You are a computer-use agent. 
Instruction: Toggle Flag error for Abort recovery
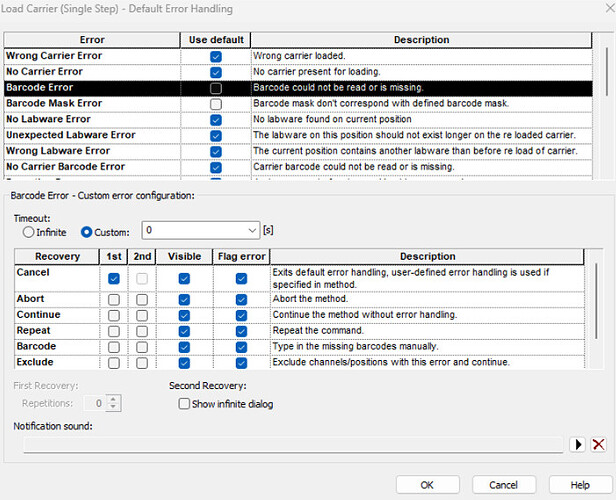(x=241, y=300)
